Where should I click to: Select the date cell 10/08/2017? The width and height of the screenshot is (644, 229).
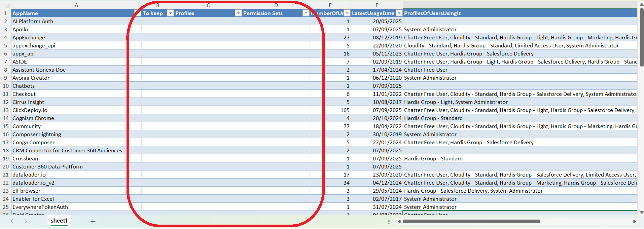click(377, 102)
